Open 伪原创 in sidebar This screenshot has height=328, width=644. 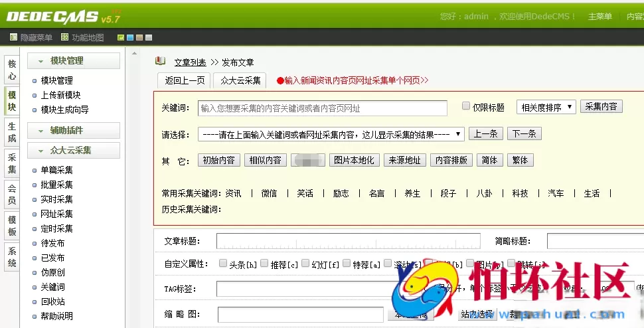[x=52, y=272]
